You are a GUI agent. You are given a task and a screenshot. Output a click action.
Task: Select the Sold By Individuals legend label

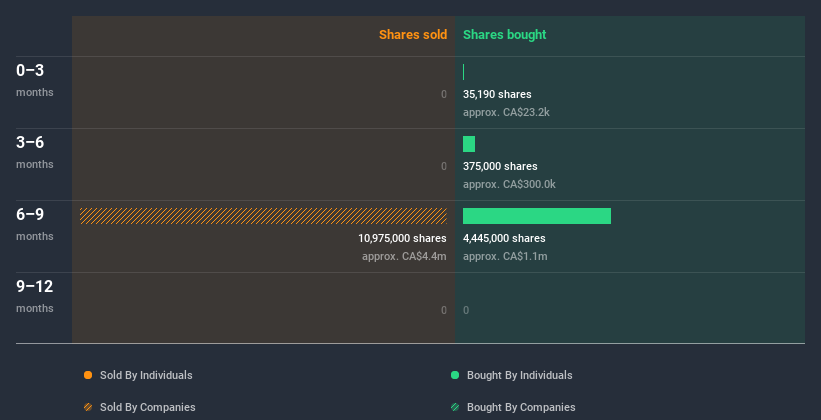pyautogui.click(x=146, y=375)
